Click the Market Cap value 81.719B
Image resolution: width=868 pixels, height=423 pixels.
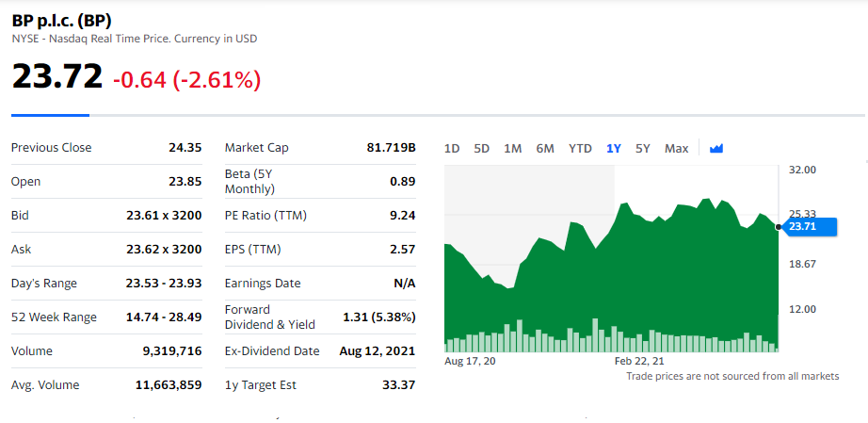[x=391, y=148]
